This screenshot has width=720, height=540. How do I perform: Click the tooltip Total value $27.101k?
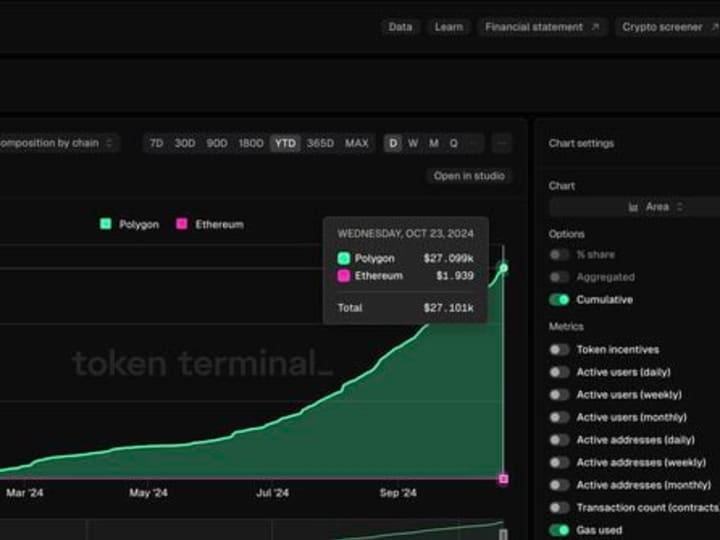(448, 308)
